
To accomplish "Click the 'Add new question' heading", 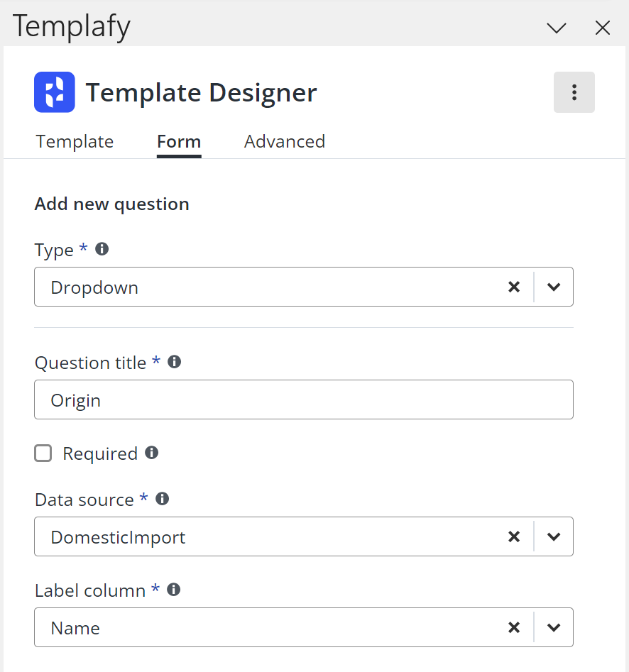I will point(112,204).
